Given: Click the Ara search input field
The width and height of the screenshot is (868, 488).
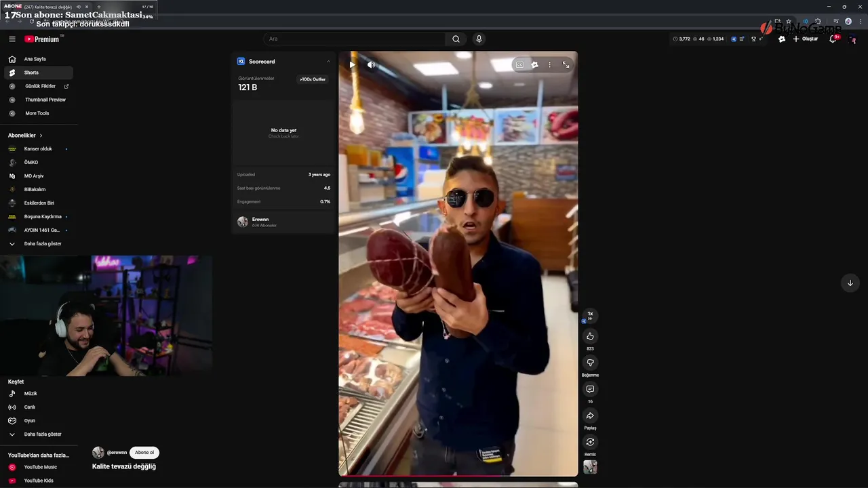Looking at the screenshot, I should click(x=355, y=39).
